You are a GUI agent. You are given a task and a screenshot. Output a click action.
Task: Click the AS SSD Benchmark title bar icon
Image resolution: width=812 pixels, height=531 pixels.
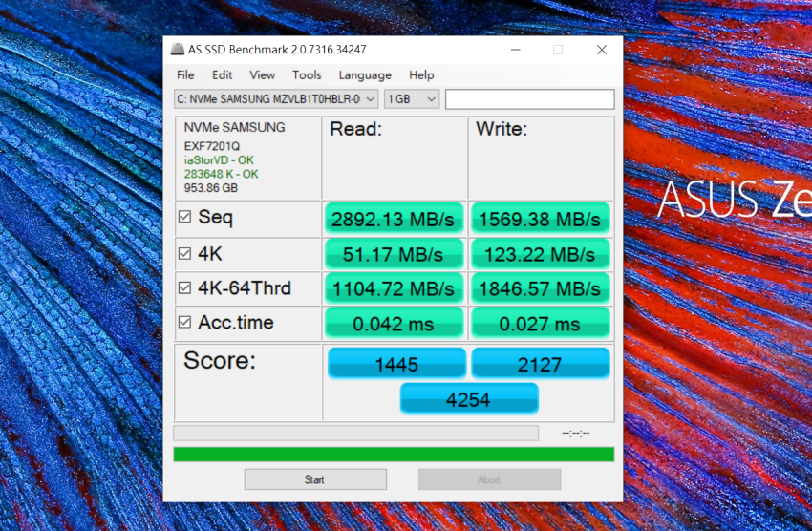point(178,49)
